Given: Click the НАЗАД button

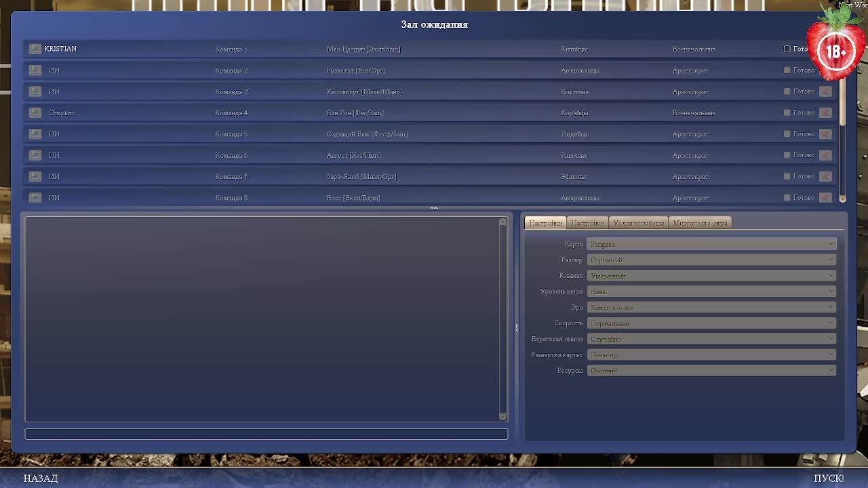Looking at the screenshot, I should tap(41, 479).
